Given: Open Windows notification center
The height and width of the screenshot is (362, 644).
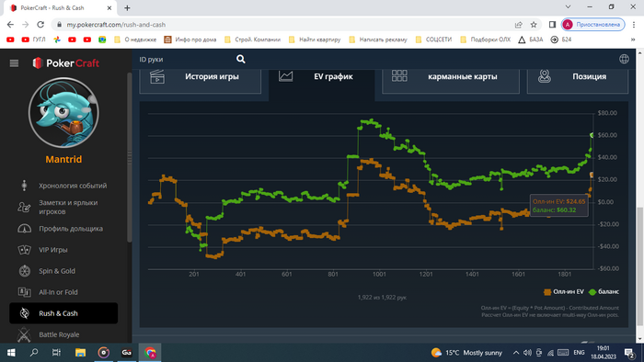Looking at the screenshot, I should [629, 353].
